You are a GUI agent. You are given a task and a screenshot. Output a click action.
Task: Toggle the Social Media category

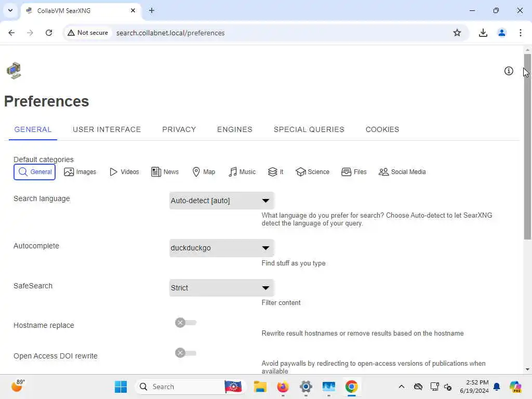click(402, 171)
